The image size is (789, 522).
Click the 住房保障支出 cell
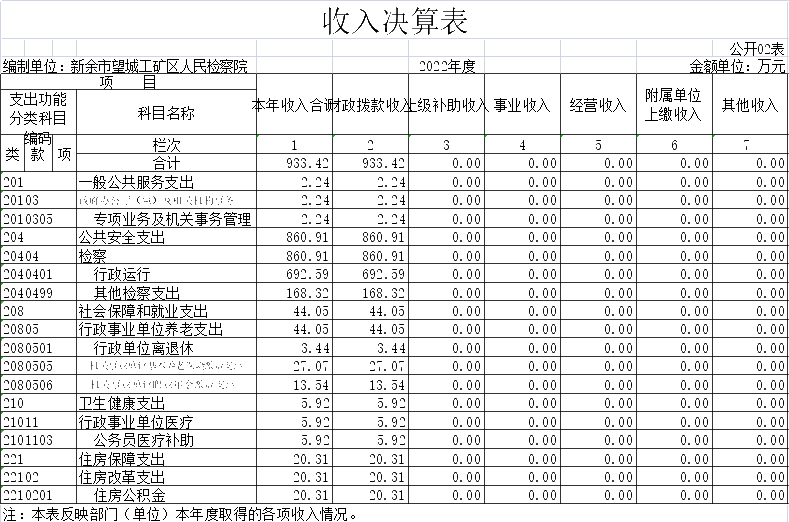pos(166,459)
